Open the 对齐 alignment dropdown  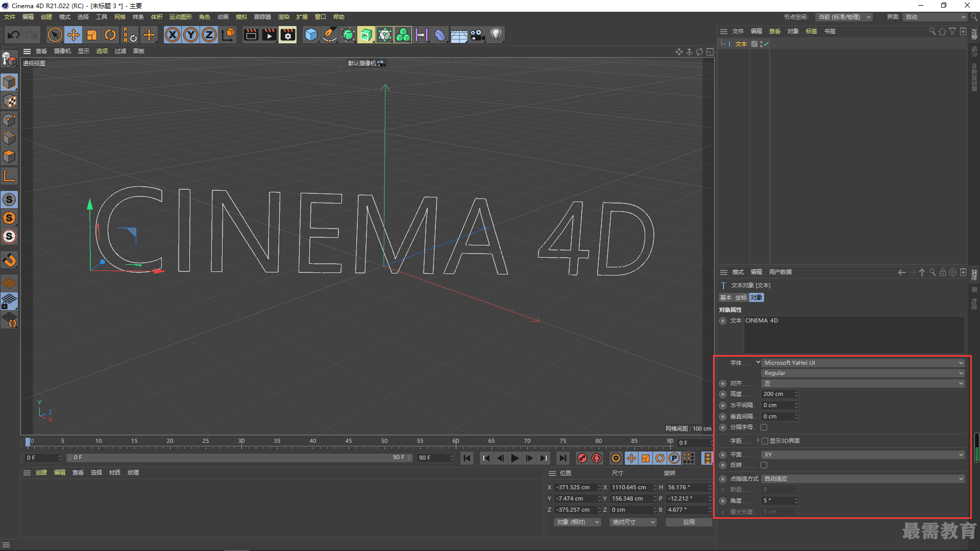[863, 384]
